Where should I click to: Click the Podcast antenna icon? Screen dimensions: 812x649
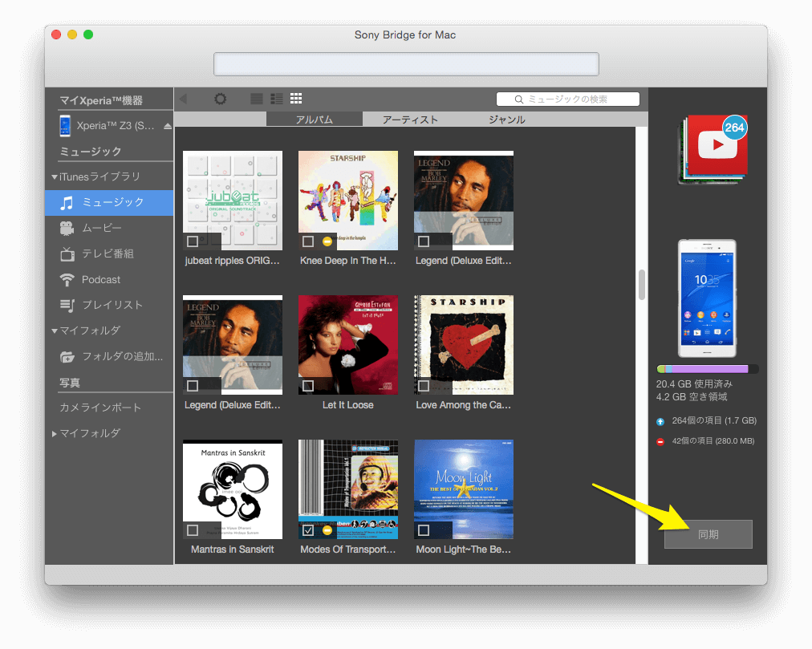[x=67, y=280]
